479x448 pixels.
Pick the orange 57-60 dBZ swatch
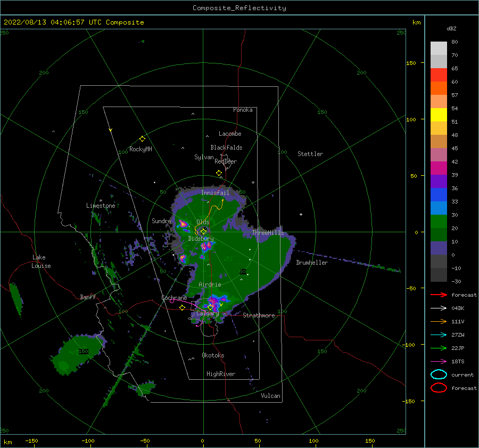tap(439, 88)
